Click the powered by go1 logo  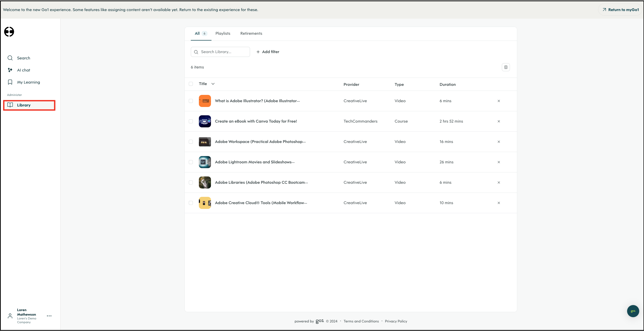click(x=320, y=321)
